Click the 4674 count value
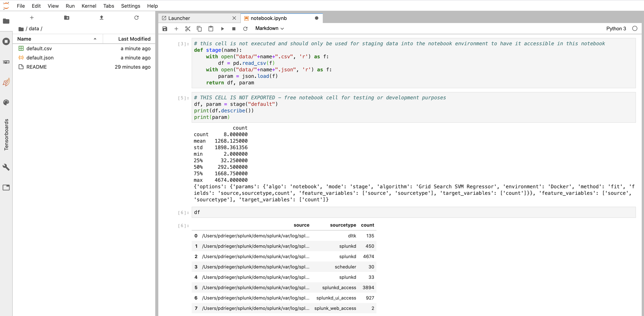This screenshot has width=644, height=316. [368, 256]
